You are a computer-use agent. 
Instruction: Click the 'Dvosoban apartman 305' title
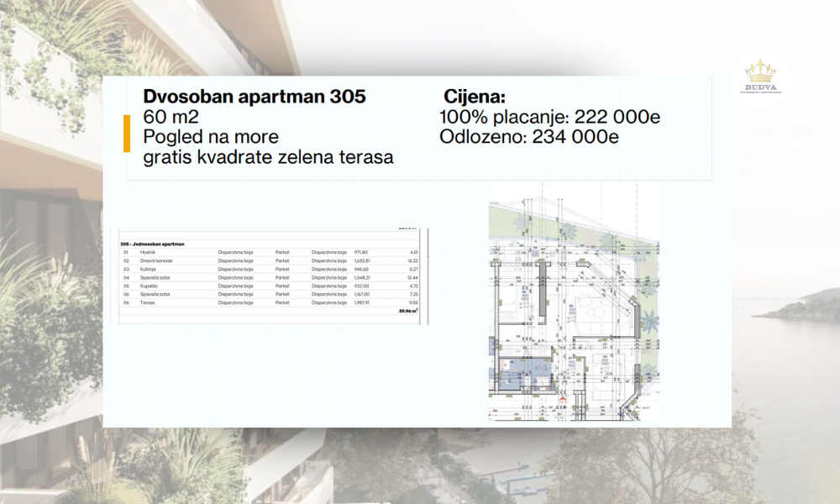point(255,97)
